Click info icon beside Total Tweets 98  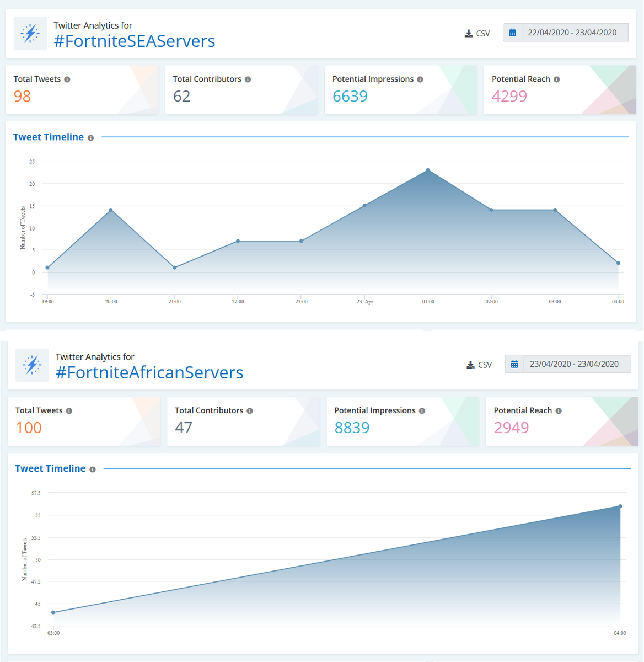pos(67,79)
